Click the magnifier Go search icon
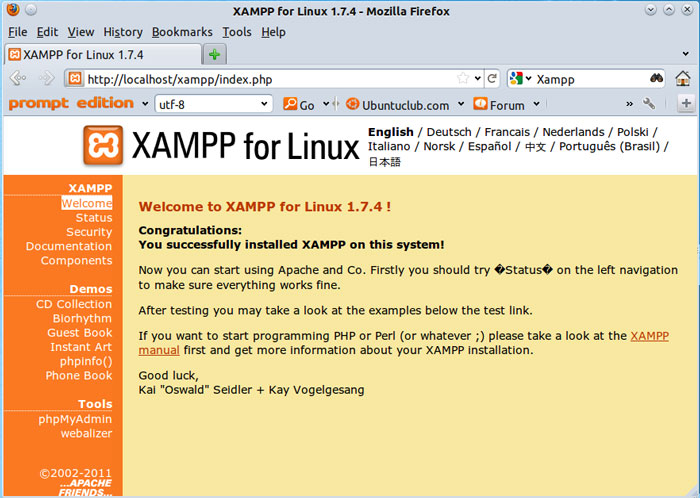Screen dimensions: 700x498 [290, 104]
